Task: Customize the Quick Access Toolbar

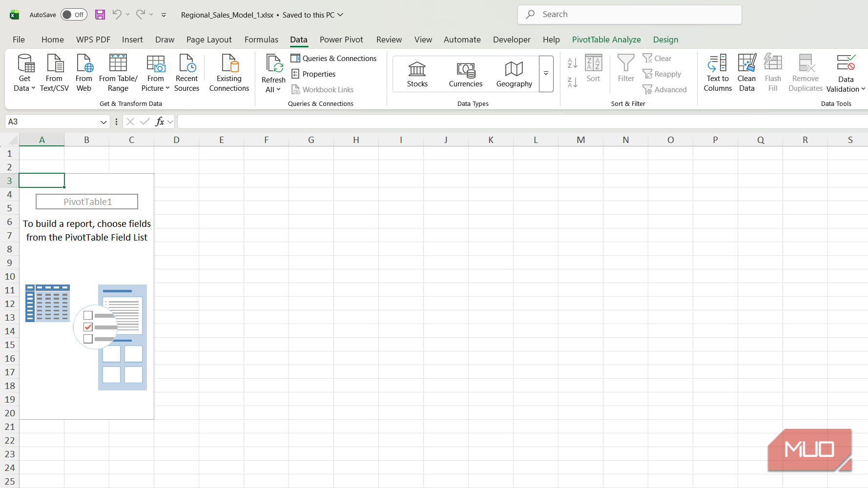Action: point(164,15)
